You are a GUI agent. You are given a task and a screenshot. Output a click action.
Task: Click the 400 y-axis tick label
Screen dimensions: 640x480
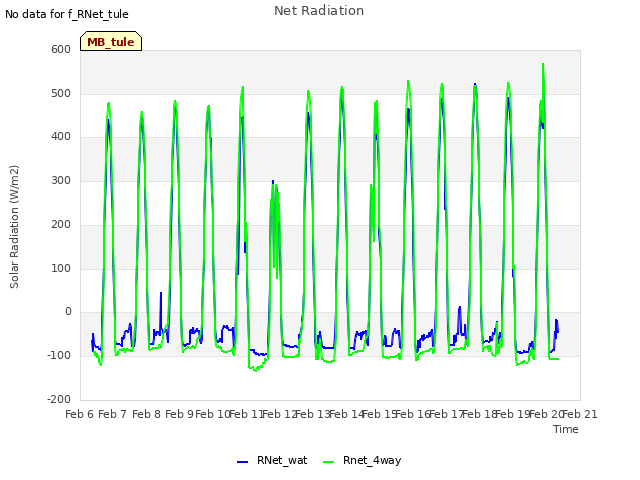(x=61, y=137)
